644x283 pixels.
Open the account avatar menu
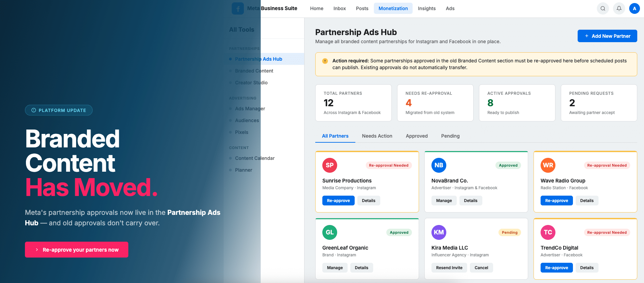pos(634,8)
